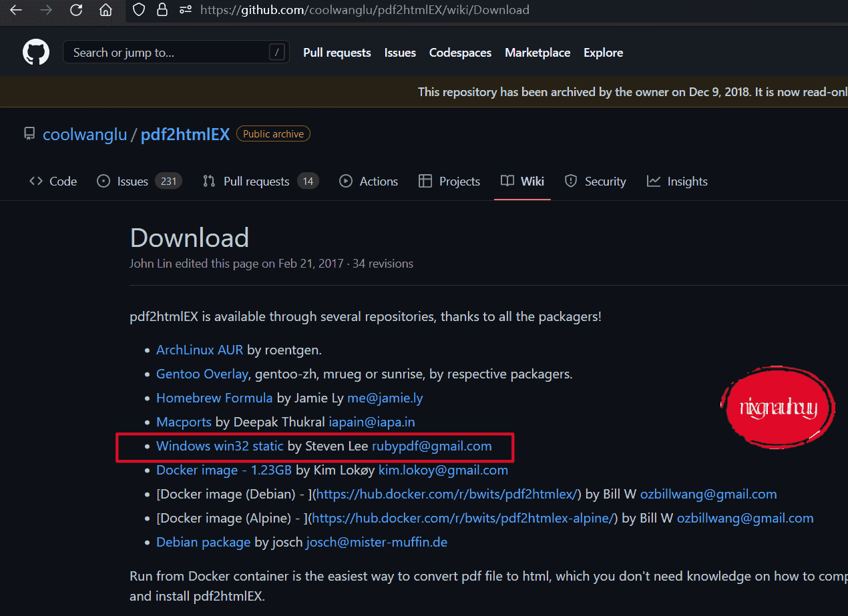Open Codespaces in top navigation
The width and height of the screenshot is (848, 616).
(x=460, y=53)
